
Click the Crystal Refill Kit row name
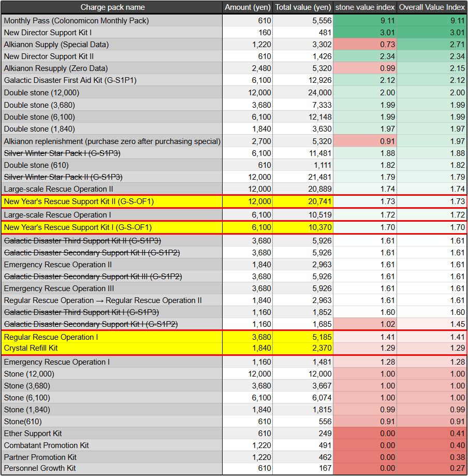112,349
